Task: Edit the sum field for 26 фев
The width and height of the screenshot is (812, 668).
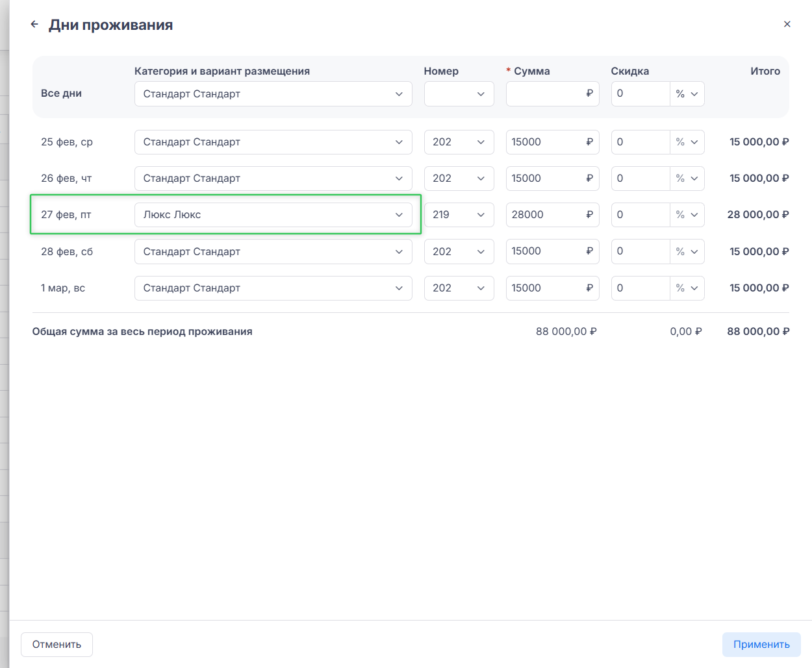Action: click(x=546, y=179)
